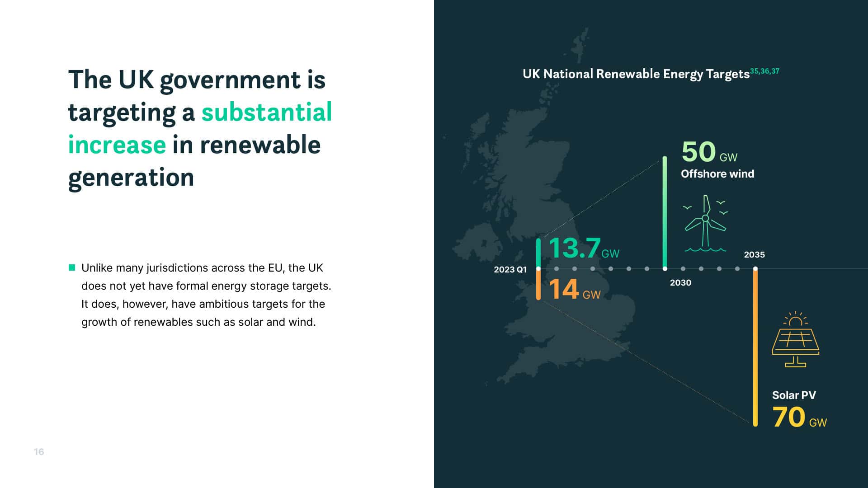Select the slide title starting "The UK government is"
This screenshot has height=488, width=868.
click(200, 128)
